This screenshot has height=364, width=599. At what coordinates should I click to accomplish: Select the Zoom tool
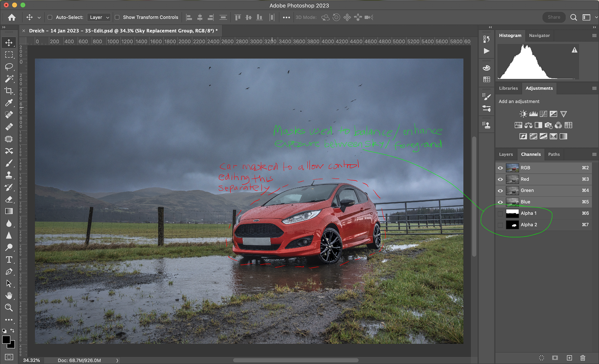(9, 308)
